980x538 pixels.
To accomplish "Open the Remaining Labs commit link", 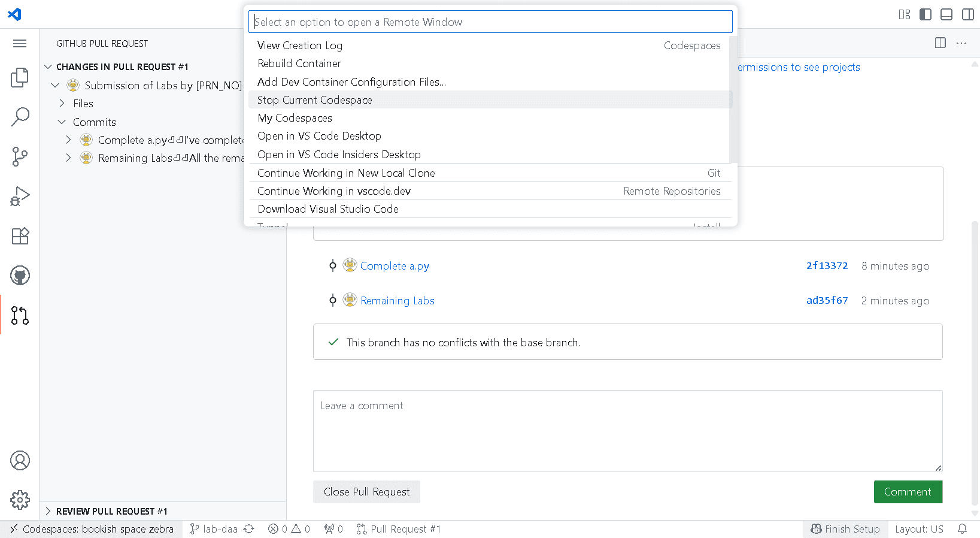I will tap(398, 300).
